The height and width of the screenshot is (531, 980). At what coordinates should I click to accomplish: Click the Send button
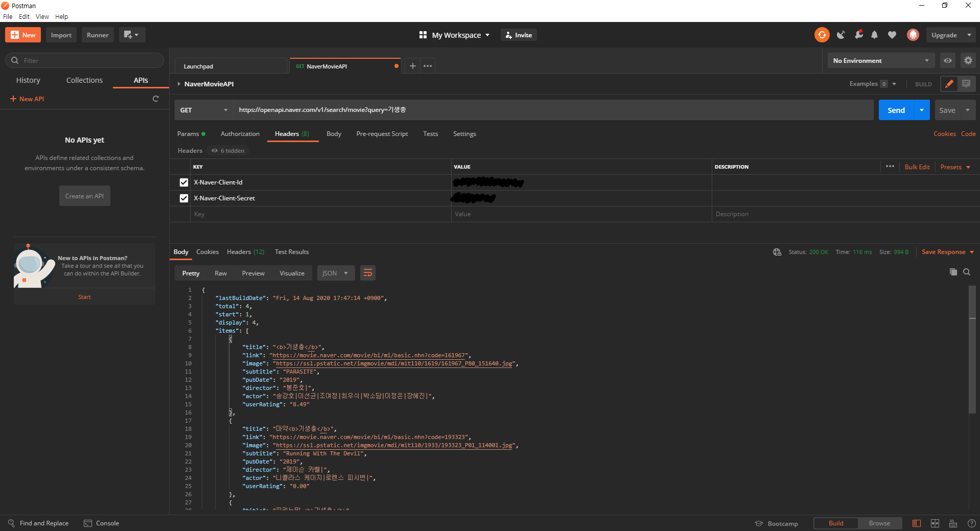(896, 110)
